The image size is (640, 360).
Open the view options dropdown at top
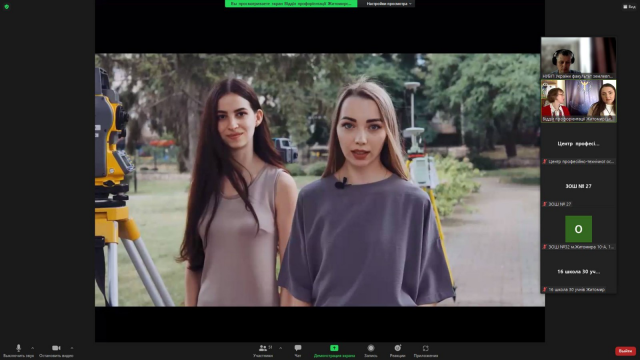(388, 4)
